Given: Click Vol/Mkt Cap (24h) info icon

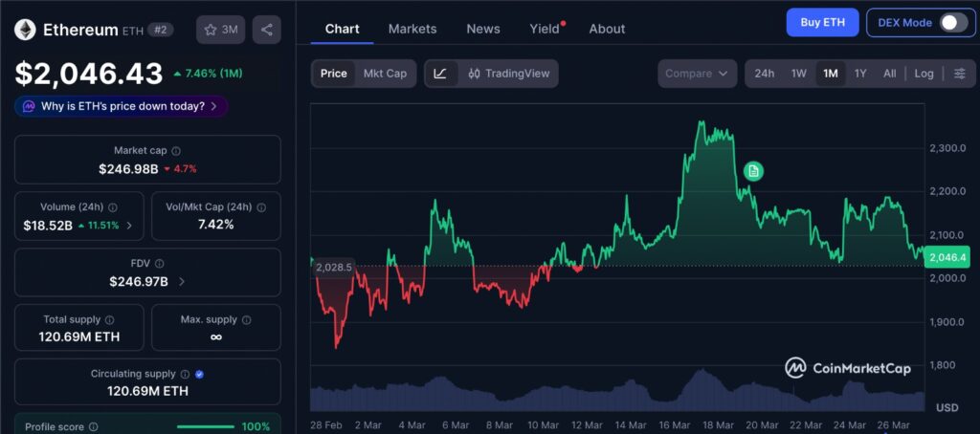Looking at the screenshot, I should coord(261,207).
